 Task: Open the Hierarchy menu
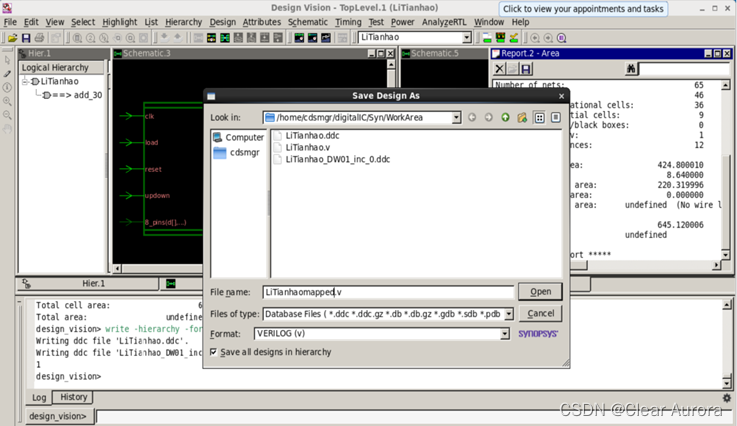[183, 22]
